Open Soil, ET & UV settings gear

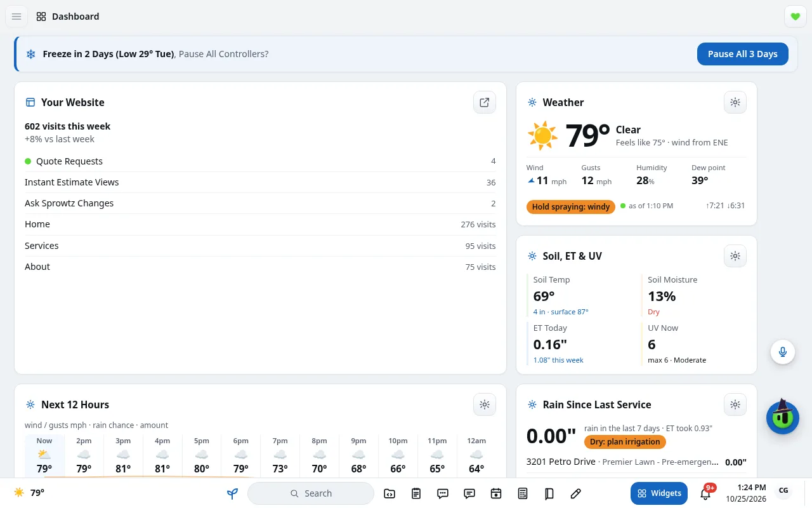click(x=735, y=256)
